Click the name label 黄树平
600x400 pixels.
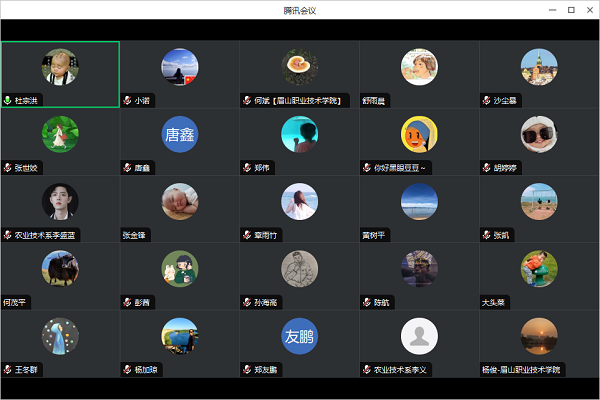coord(376,235)
